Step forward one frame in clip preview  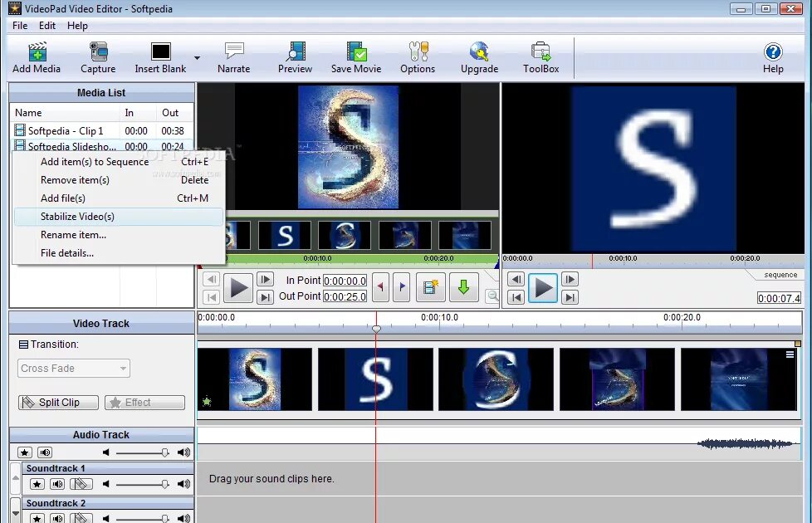click(265, 280)
